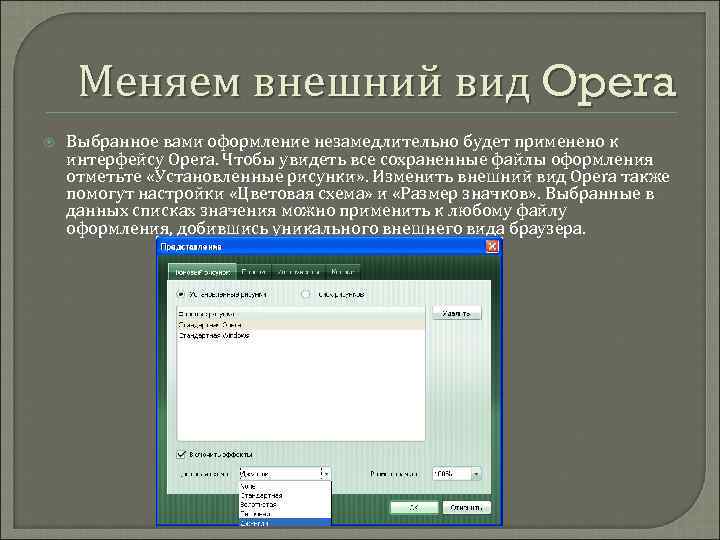The height and width of the screenshot is (540, 720).
Task: Select the second radio button for finding skins
Action: click(306, 294)
